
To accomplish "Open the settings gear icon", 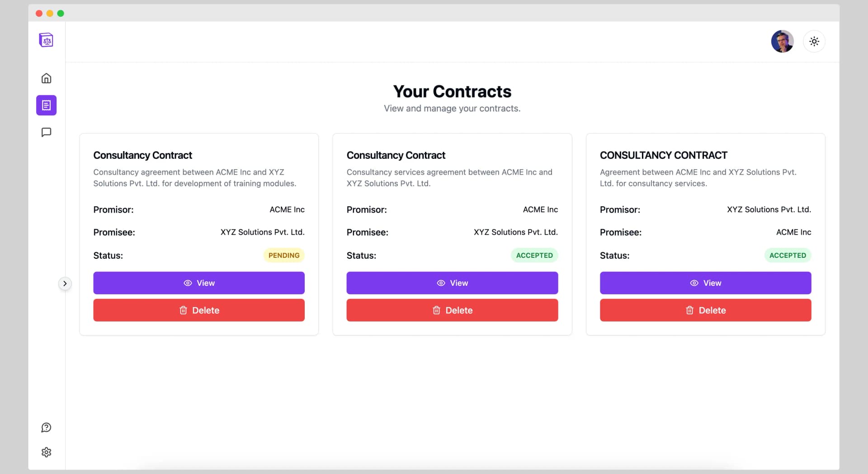I will click(x=46, y=452).
